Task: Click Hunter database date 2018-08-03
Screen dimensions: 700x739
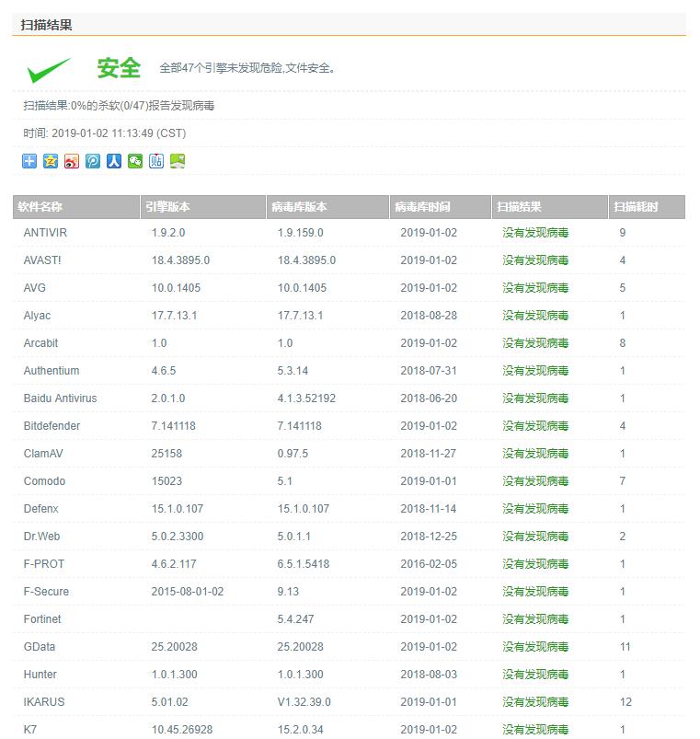Action: pos(429,675)
